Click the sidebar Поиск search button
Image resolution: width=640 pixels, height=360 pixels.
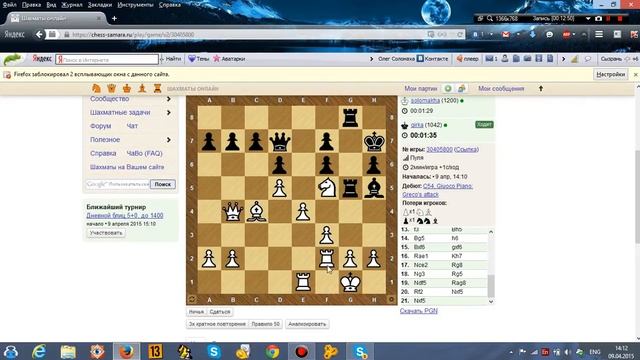click(x=162, y=184)
